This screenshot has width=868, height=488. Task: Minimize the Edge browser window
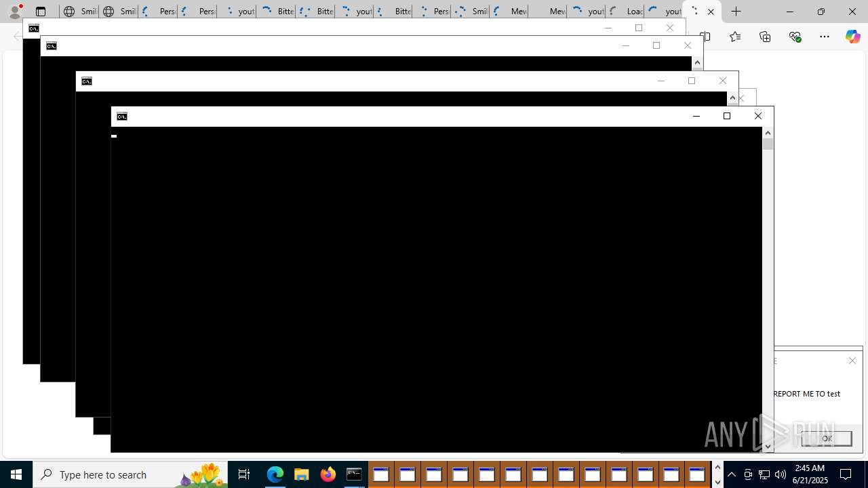click(x=789, y=12)
